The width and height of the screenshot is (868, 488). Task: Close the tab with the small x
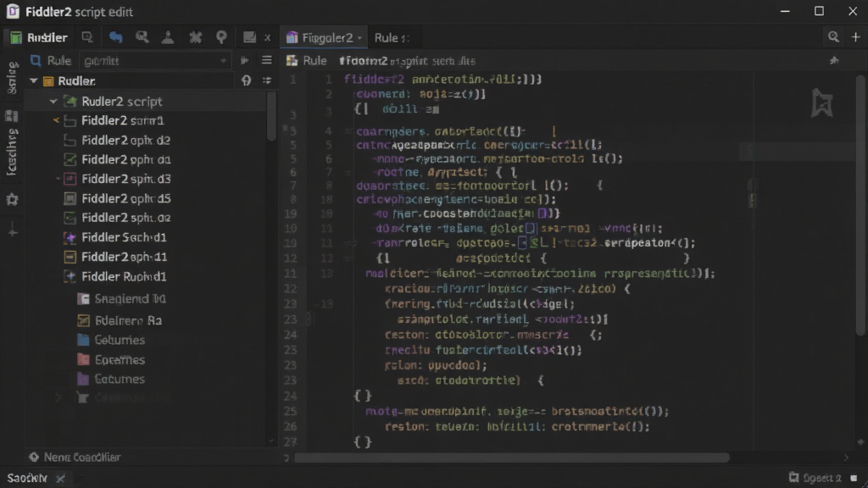point(267,37)
